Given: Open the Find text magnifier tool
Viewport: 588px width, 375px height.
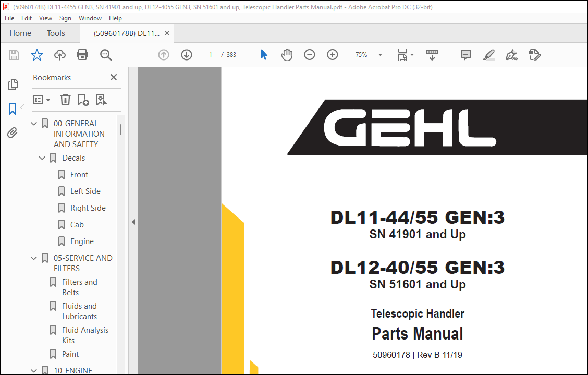Looking at the screenshot, I should pyautogui.click(x=106, y=55).
